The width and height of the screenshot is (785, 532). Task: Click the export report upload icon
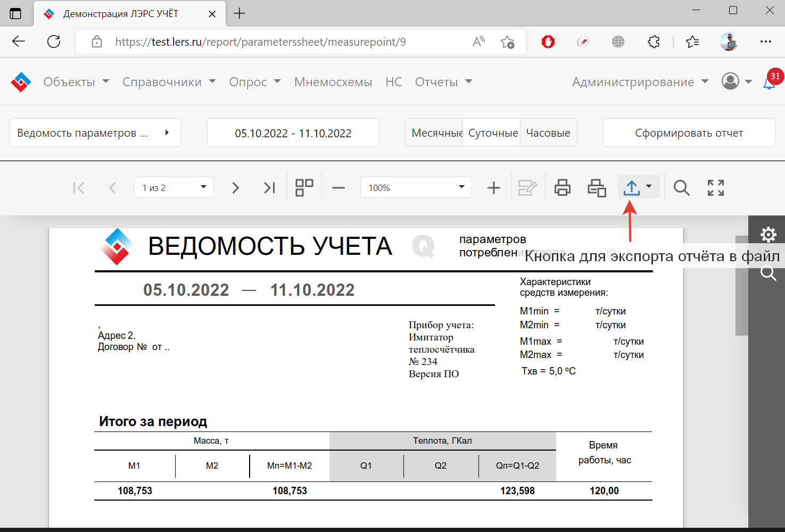coord(632,188)
